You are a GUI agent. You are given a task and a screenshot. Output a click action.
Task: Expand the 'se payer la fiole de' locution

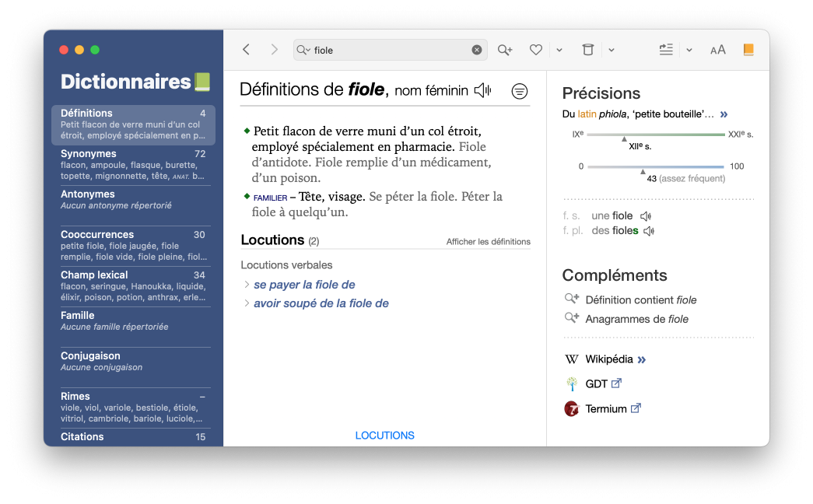(304, 285)
